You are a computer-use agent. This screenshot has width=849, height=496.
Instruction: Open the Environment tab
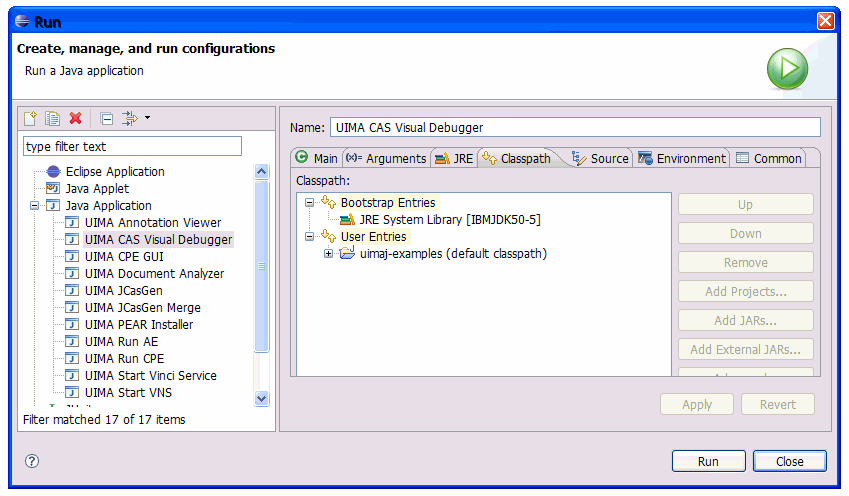(x=682, y=158)
